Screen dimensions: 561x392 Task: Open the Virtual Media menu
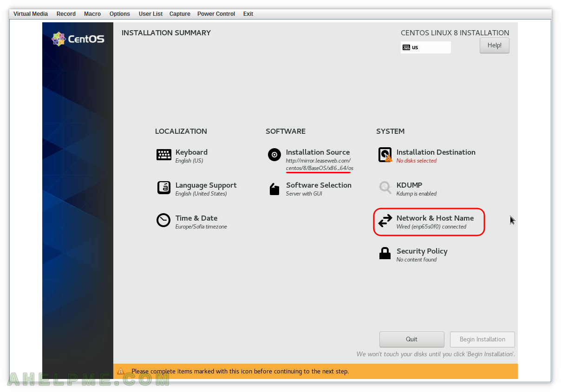[x=31, y=14]
